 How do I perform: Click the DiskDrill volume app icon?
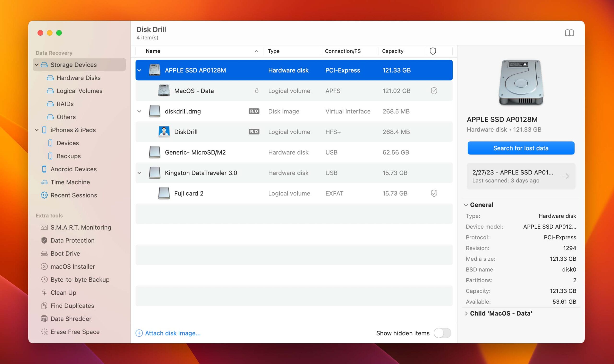pos(164,132)
